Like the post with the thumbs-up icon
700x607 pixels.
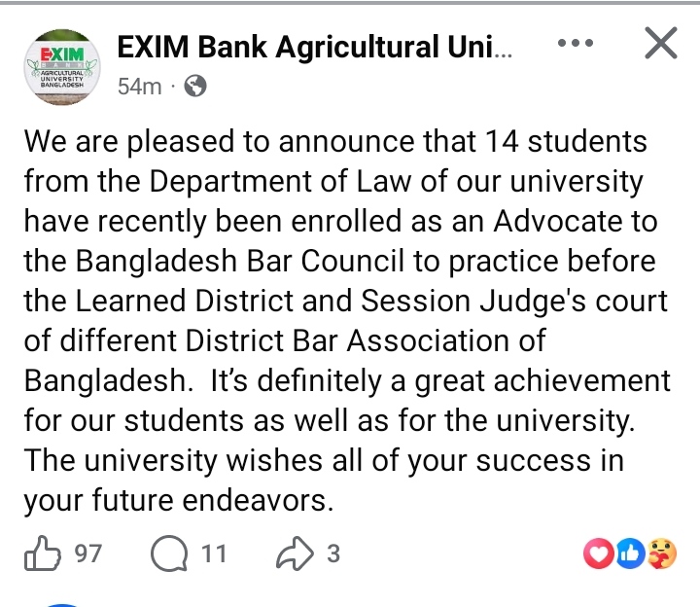coord(41,553)
